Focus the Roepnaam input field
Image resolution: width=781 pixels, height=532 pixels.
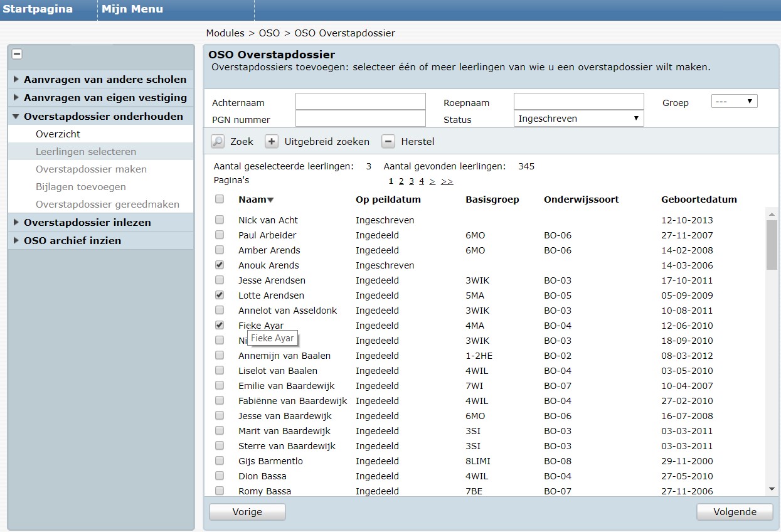coord(578,102)
